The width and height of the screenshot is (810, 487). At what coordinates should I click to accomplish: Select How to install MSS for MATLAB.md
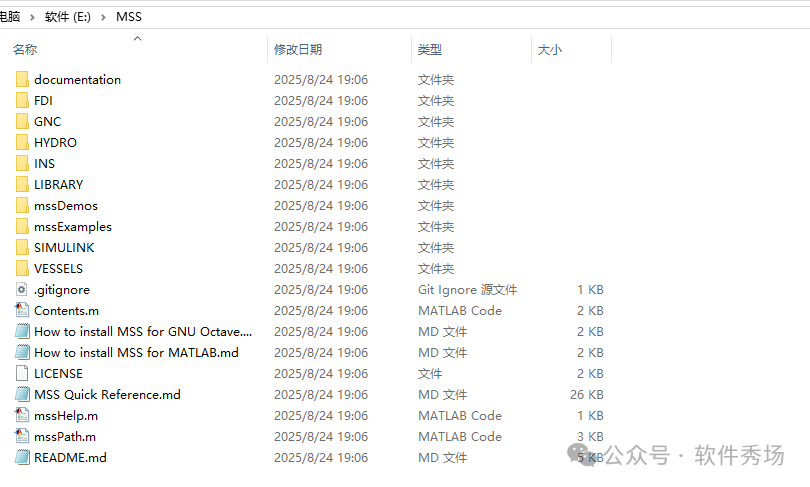136,352
